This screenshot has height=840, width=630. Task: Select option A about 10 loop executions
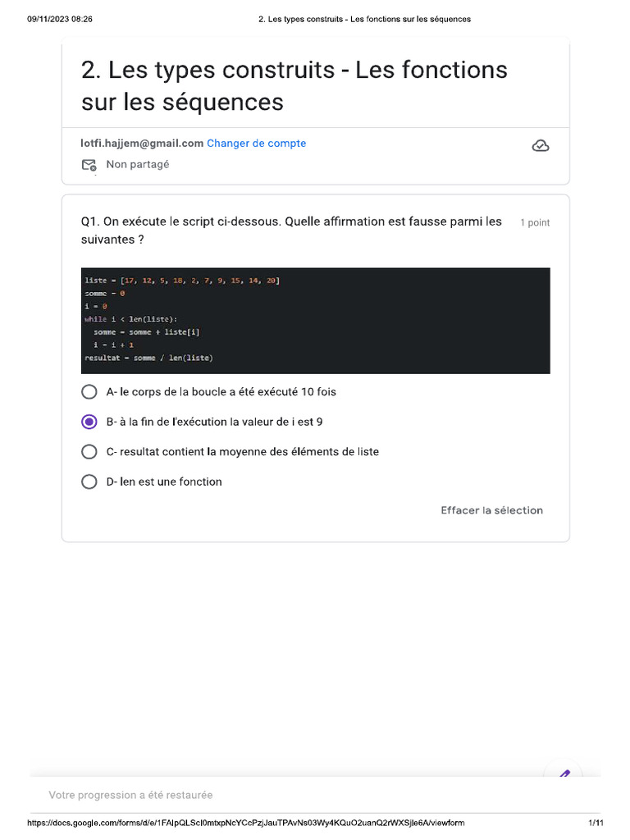click(x=89, y=392)
